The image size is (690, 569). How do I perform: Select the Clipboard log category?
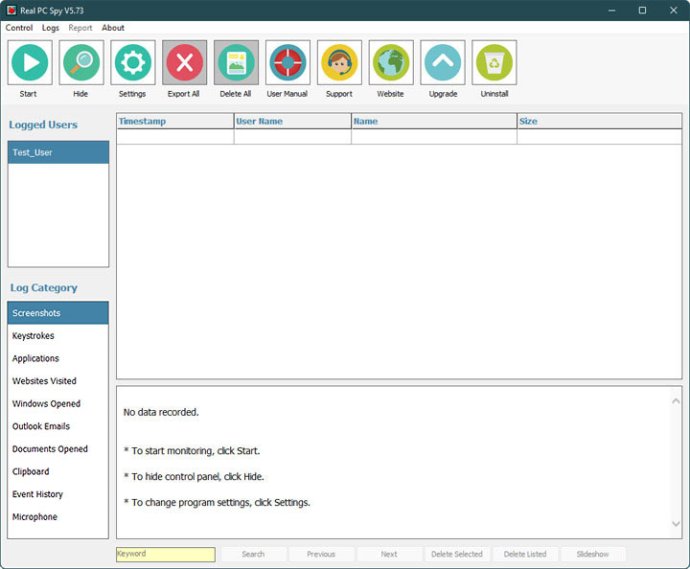(x=58, y=472)
